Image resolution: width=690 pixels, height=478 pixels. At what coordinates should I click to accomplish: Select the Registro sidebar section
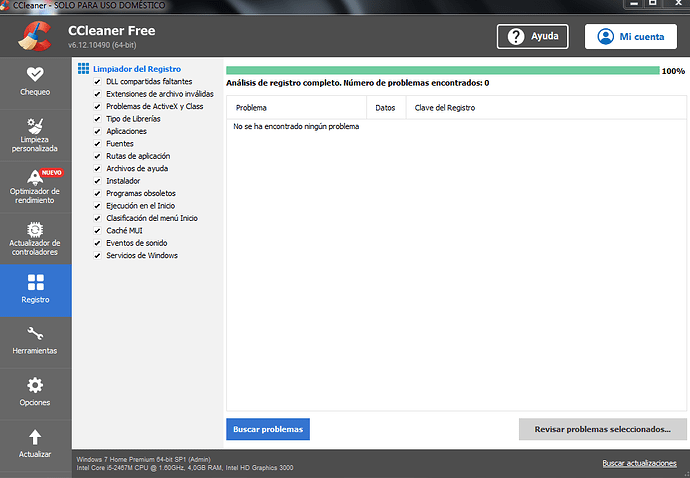pos(35,290)
